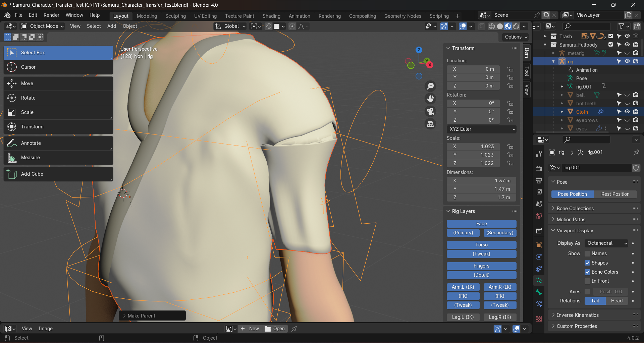Click the Open image button
Viewport: 644px width, 343px height.
[x=275, y=329]
